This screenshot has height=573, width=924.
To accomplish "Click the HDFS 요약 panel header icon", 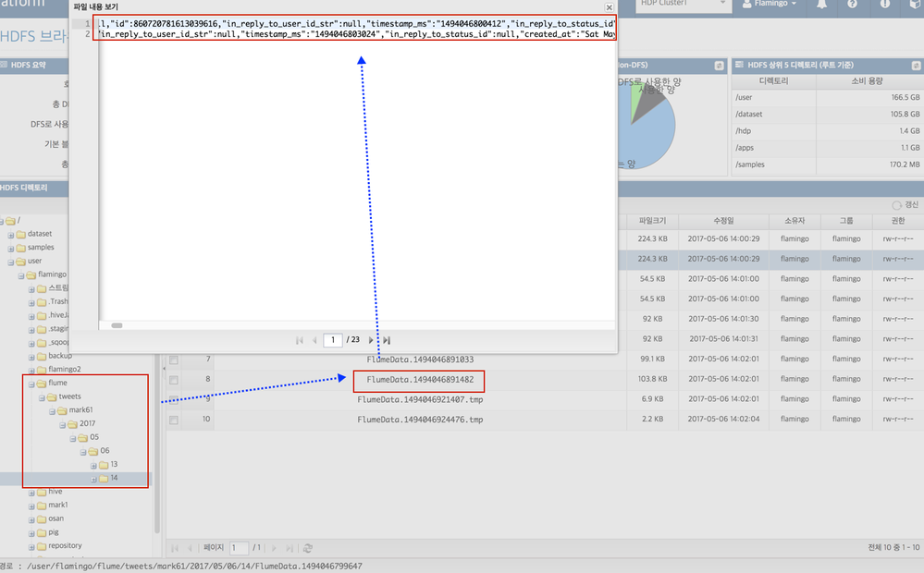I will (4, 65).
